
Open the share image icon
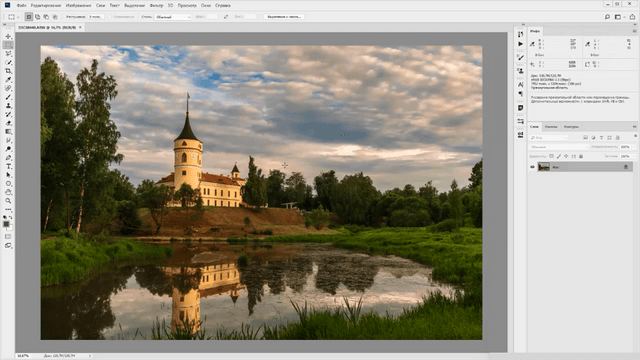[632, 17]
